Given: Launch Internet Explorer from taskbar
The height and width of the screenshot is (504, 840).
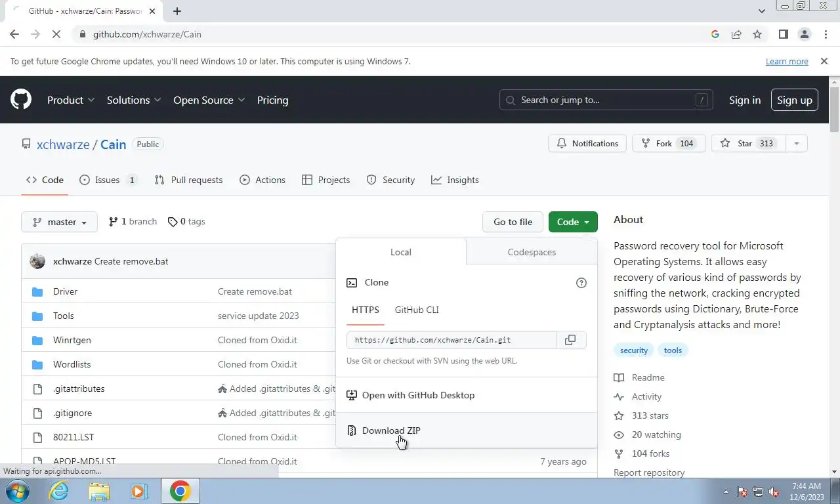Looking at the screenshot, I should coord(58,491).
